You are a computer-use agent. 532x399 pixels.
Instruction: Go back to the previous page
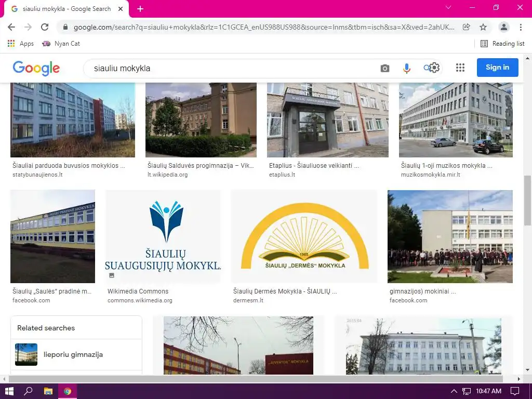coord(11,27)
